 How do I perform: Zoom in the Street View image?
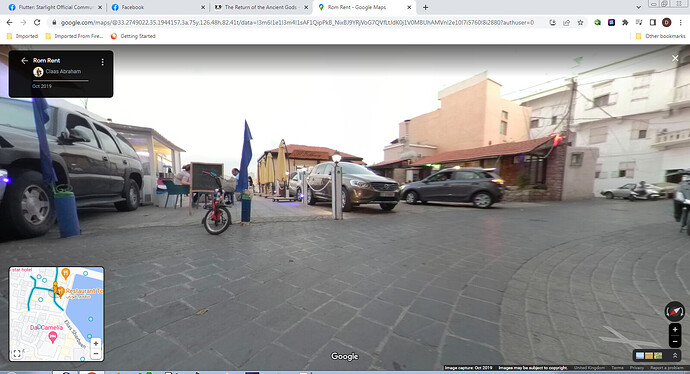click(675, 330)
